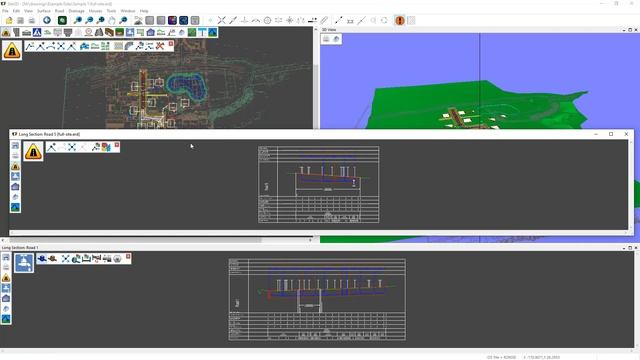The image size is (640, 360).
Task: Click the plan view horizontal scrollbar
Action: tap(156, 240)
